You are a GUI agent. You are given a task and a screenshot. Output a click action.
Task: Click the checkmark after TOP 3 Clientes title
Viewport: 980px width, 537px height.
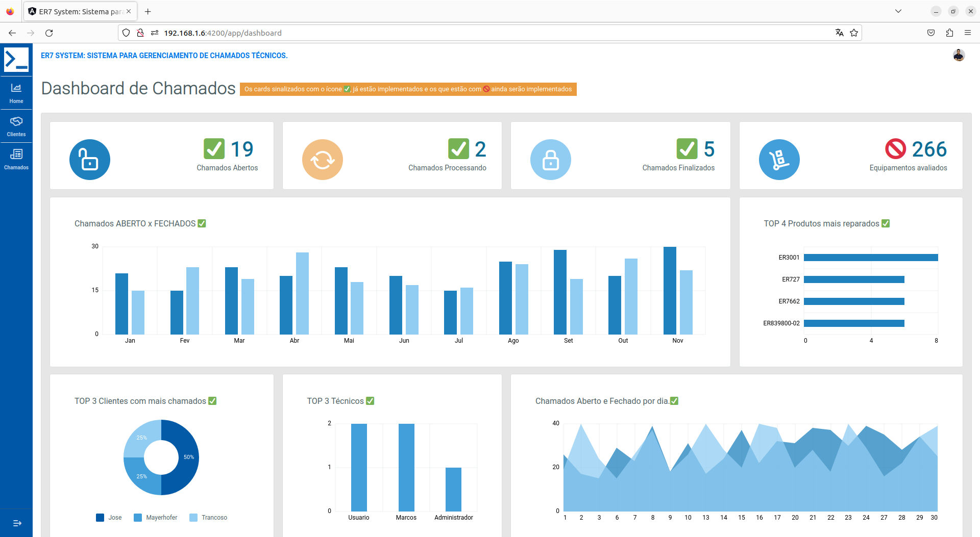[x=212, y=401]
